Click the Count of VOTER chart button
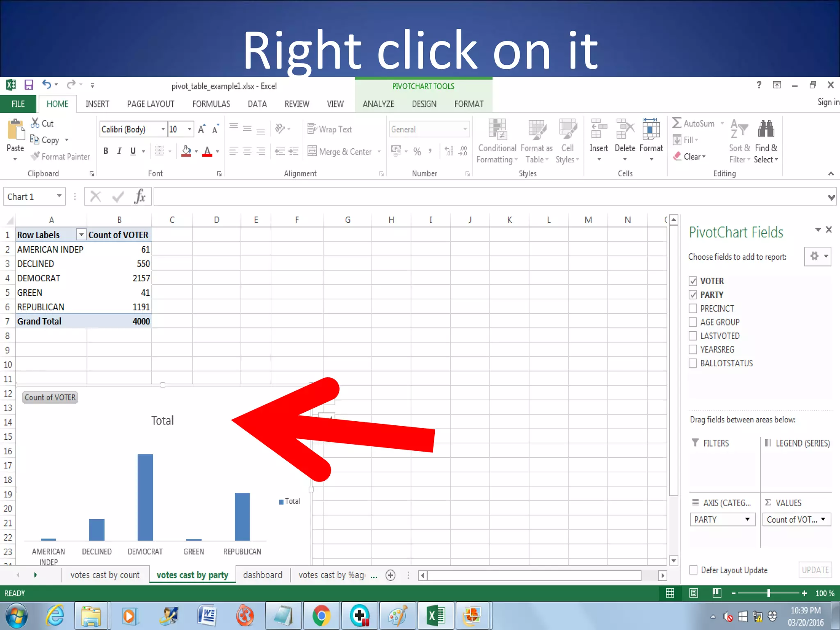The width and height of the screenshot is (840, 630). (x=50, y=397)
